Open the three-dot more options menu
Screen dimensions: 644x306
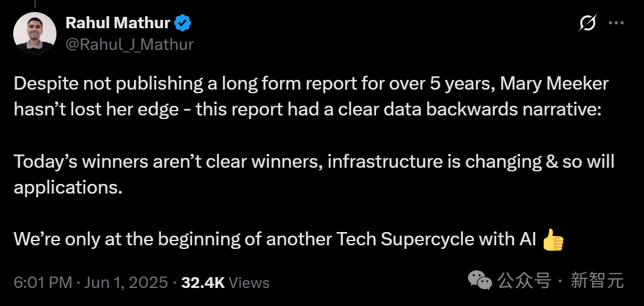pos(616,23)
